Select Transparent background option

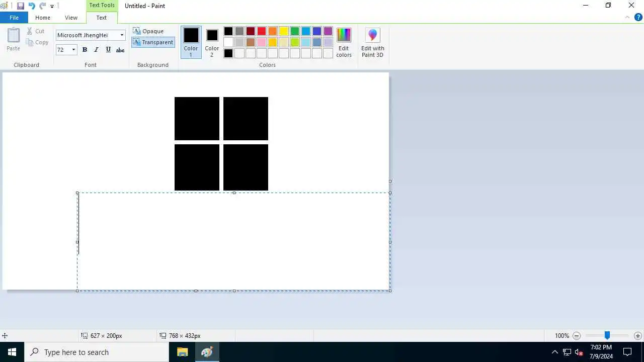pos(153,42)
